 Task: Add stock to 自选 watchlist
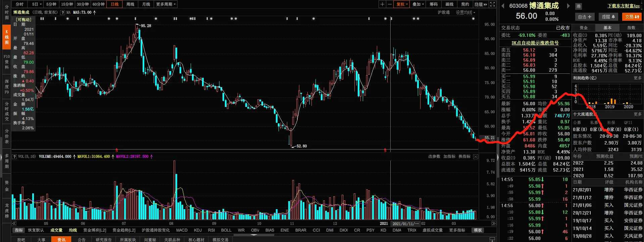[585, 17]
